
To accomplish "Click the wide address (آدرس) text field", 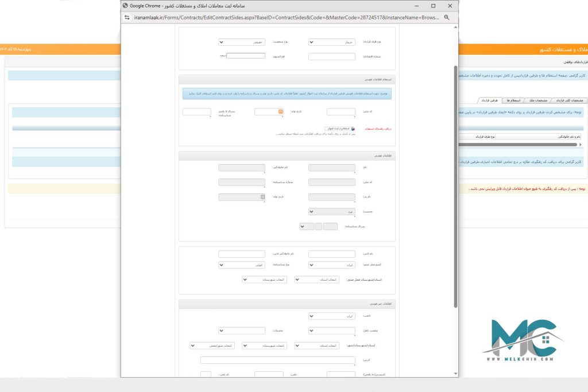I will (277, 360).
